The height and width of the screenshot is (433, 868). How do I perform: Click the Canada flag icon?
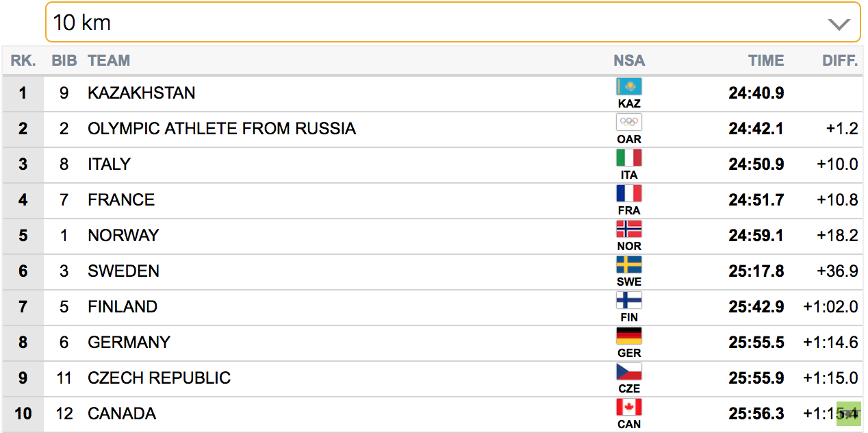click(x=629, y=408)
